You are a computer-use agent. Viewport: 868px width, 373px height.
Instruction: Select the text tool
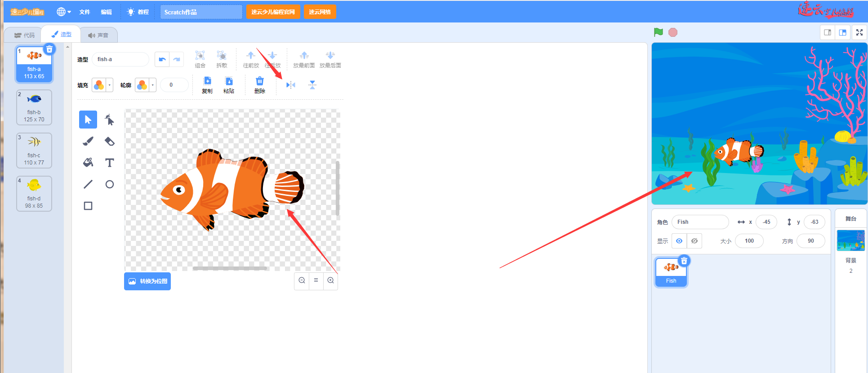click(x=109, y=163)
